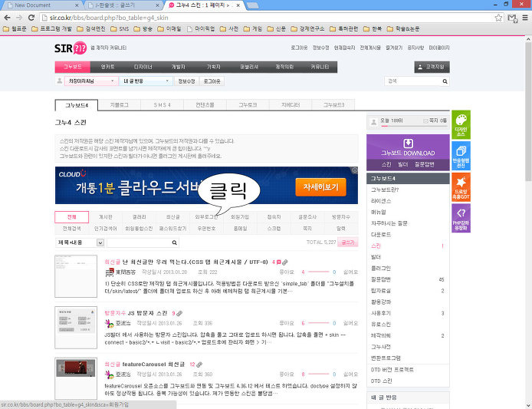Screen dimensions: 532x409
Task: Expand the pink member name dropdown
Action: coord(91,81)
